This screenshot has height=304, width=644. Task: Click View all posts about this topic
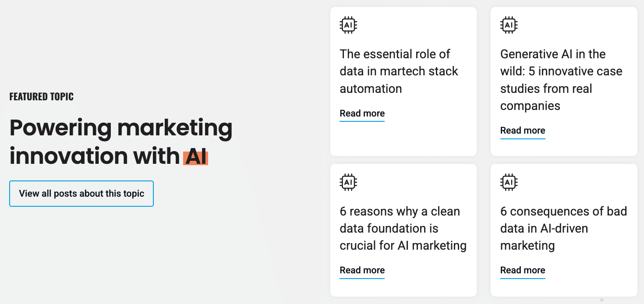[81, 194]
